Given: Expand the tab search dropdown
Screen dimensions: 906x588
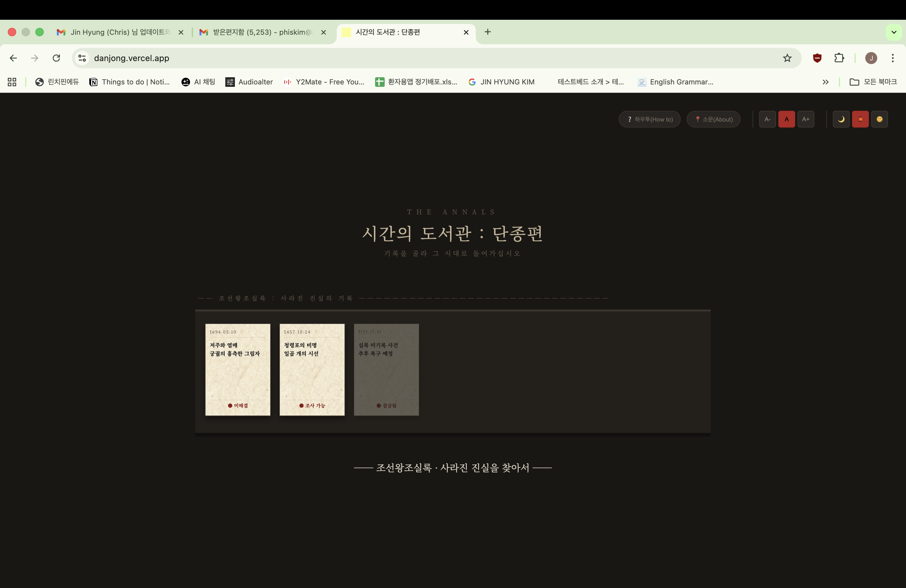Looking at the screenshot, I should [x=894, y=32].
